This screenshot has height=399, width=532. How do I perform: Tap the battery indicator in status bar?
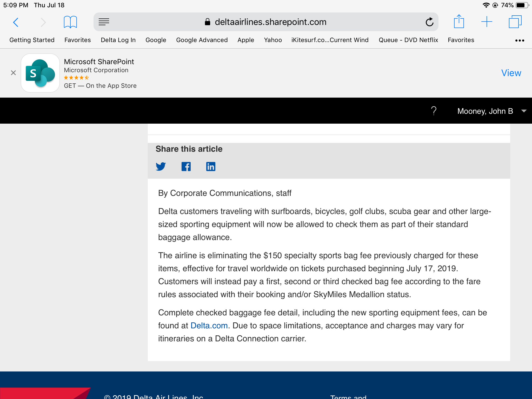click(x=522, y=5)
